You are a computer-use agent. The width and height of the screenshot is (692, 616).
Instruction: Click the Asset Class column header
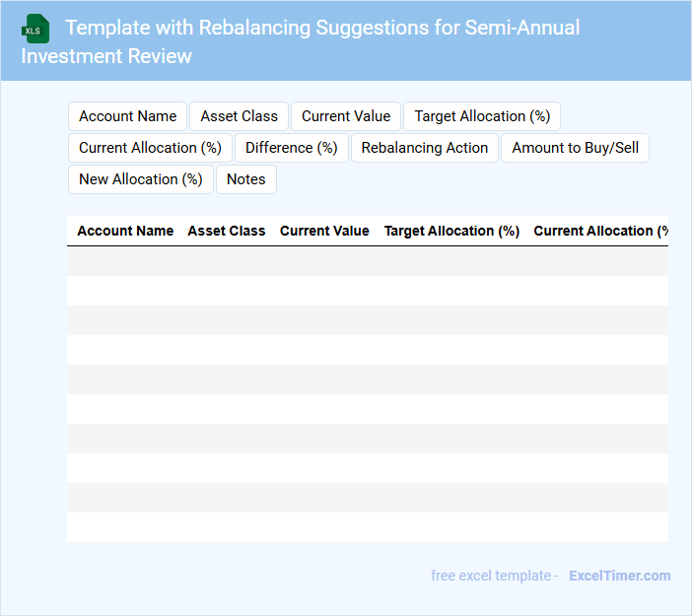click(227, 231)
